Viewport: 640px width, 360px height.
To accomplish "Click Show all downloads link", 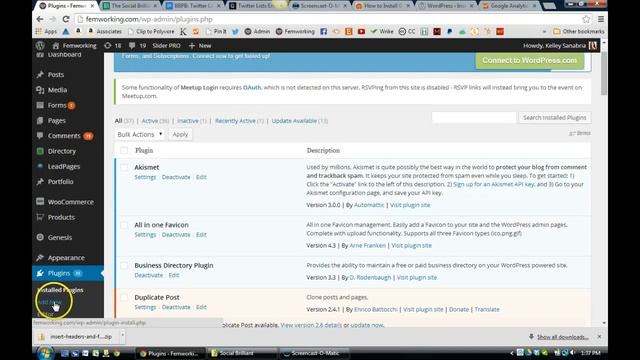I will (x=562, y=337).
